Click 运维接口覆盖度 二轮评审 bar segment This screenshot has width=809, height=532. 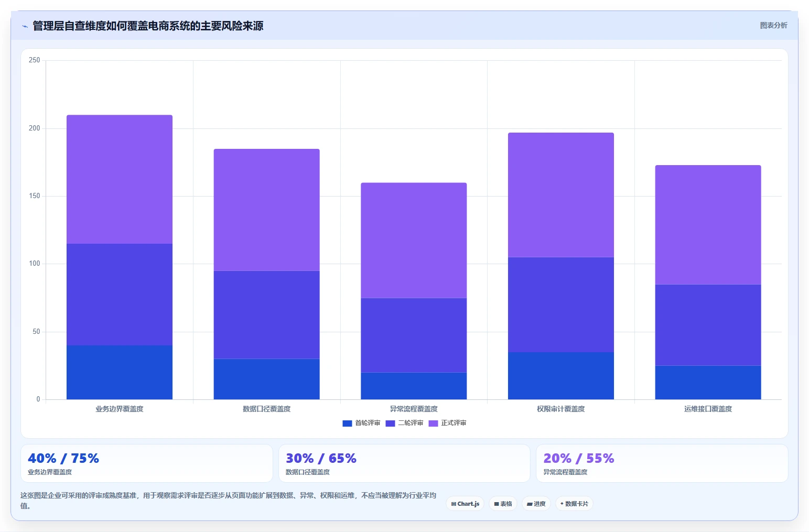(708, 325)
